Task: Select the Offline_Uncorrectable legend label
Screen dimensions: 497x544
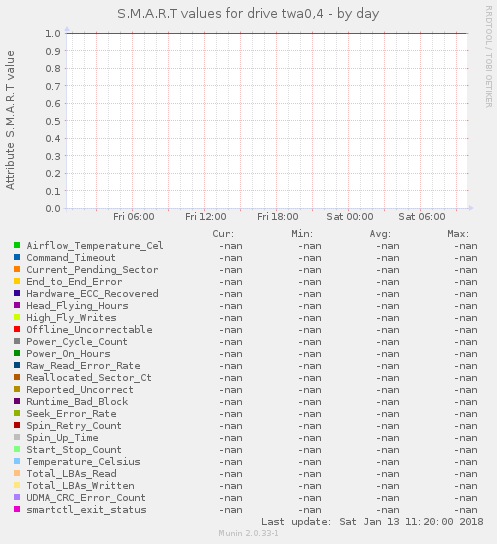Action: point(89,330)
